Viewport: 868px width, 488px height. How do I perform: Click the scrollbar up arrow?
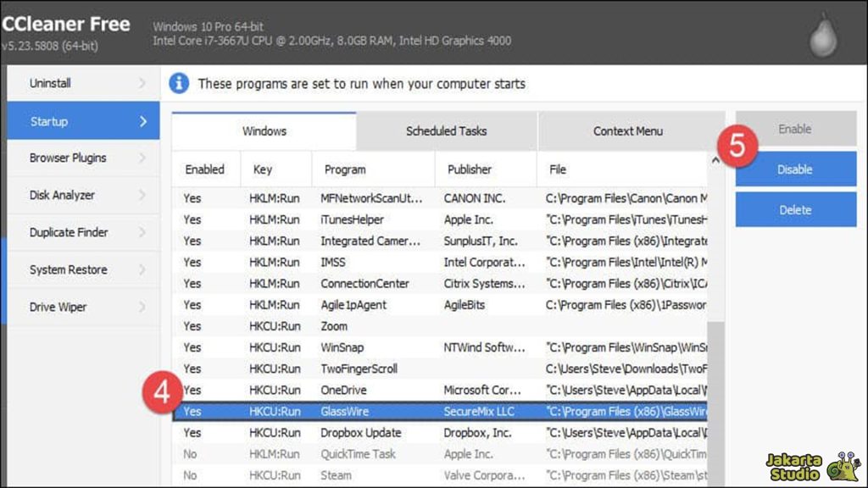[x=715, y=160]
